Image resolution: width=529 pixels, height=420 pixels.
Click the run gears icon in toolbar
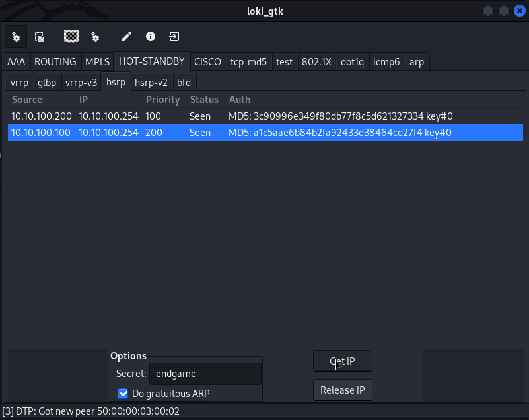pos(16,36)
